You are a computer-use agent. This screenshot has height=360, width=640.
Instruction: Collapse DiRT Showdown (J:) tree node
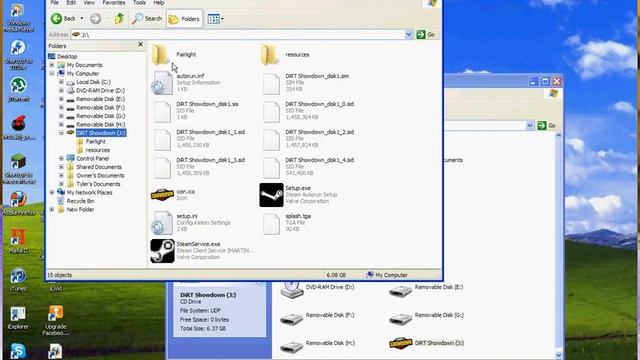[61, 133]
